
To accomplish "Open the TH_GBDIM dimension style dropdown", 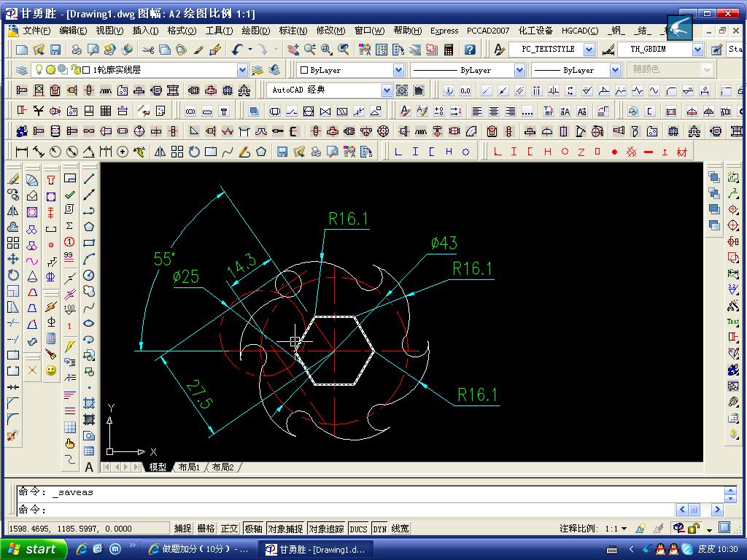I will click(697, 49).
